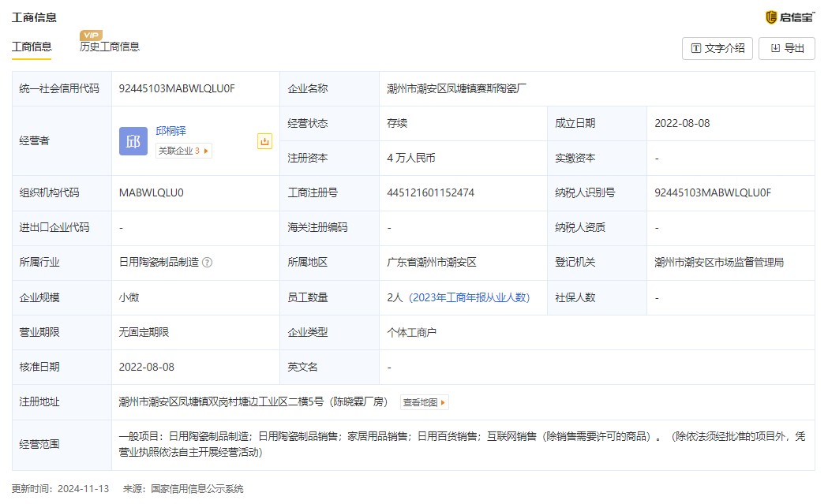Select the credit code 92445103MABWLQLU0F in first row
This screenshot has height=504, width=828.
(x=177, y=88)
